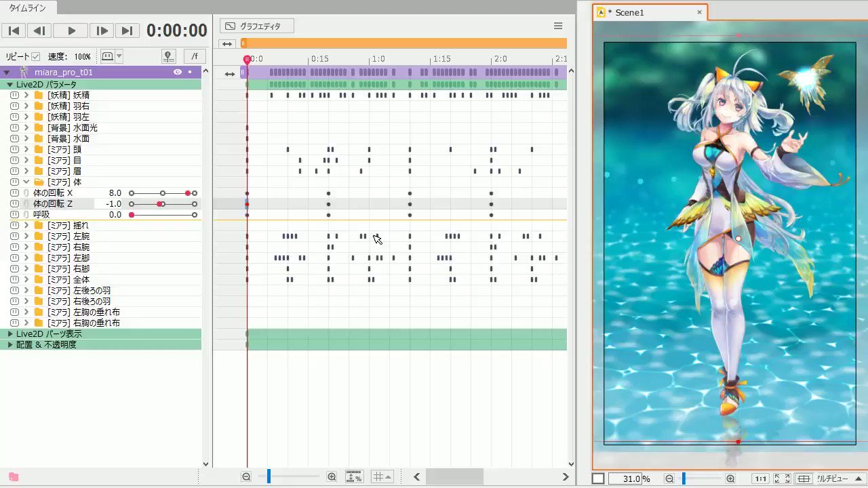Switch to the Scene1 tab
Viewport: 868px width, 488px height.
point(629,12)
